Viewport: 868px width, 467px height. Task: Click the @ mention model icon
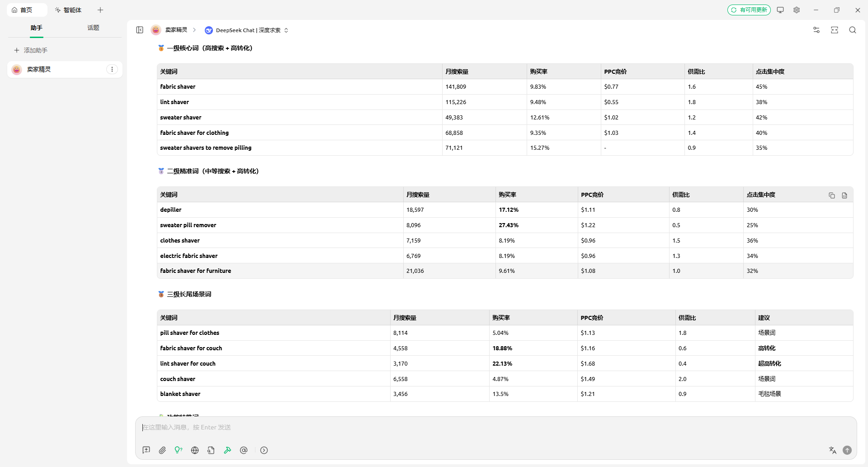pyautogui.click(x=244, y=450)
